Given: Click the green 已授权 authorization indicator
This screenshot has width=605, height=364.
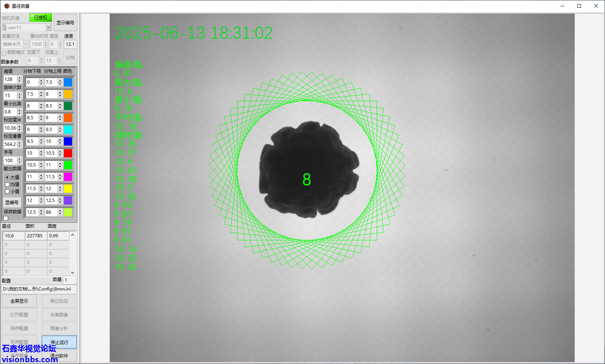Looking at the screenshot, I should tap(41, 18).
